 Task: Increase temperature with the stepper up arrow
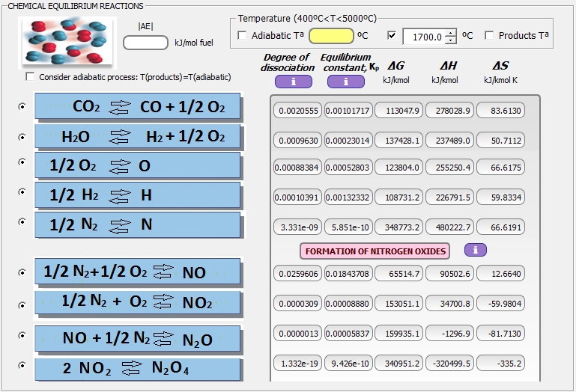point(450,31)
